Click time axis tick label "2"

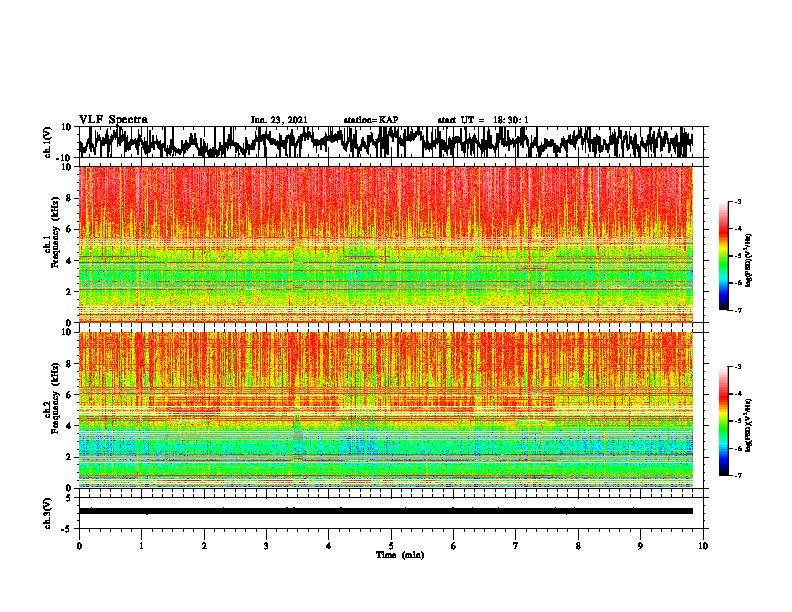(204, 546)
